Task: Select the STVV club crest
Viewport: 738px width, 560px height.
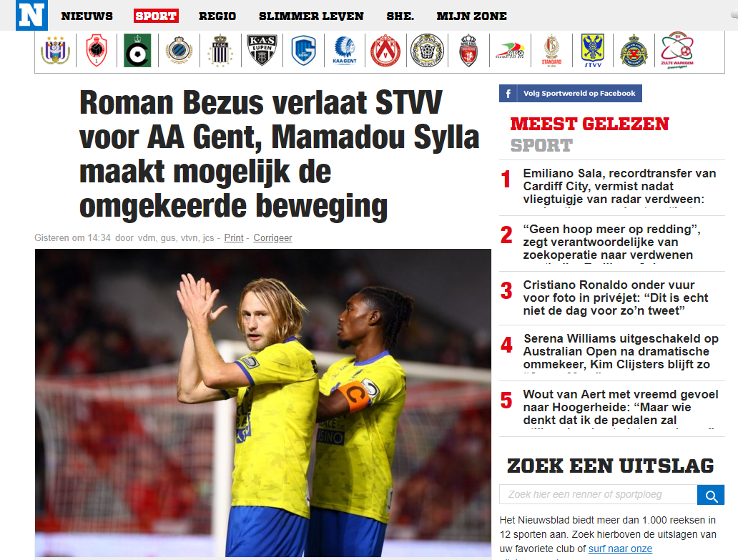Action: pos(593,50)
